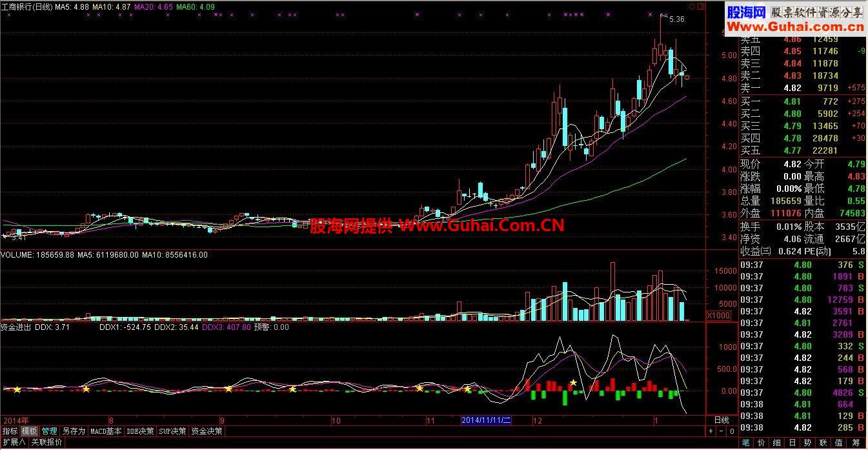
Task: Click the MA20: 4.65 label
Action: click(x=154, y=6)
